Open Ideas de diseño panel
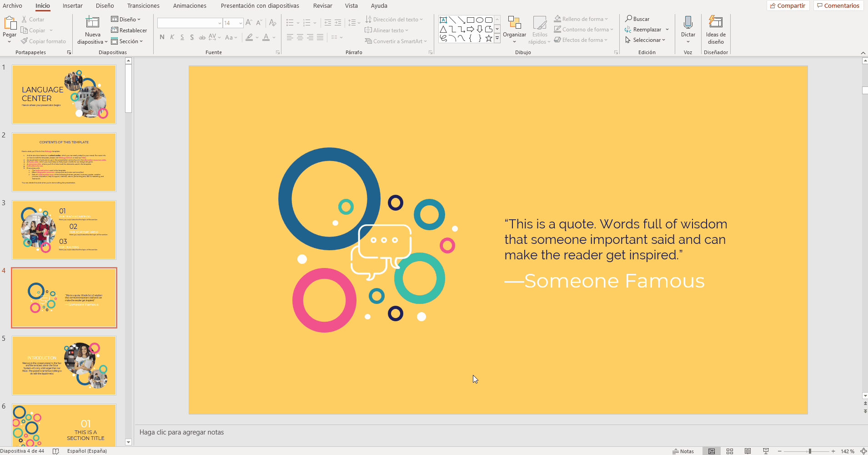 716,29
